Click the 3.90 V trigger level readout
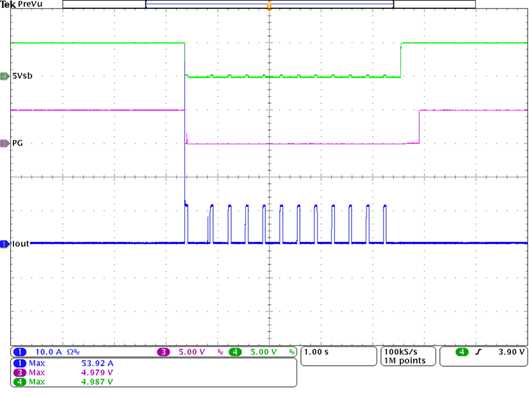The height and width of the screenshot is (397, 529). (511, 352)
